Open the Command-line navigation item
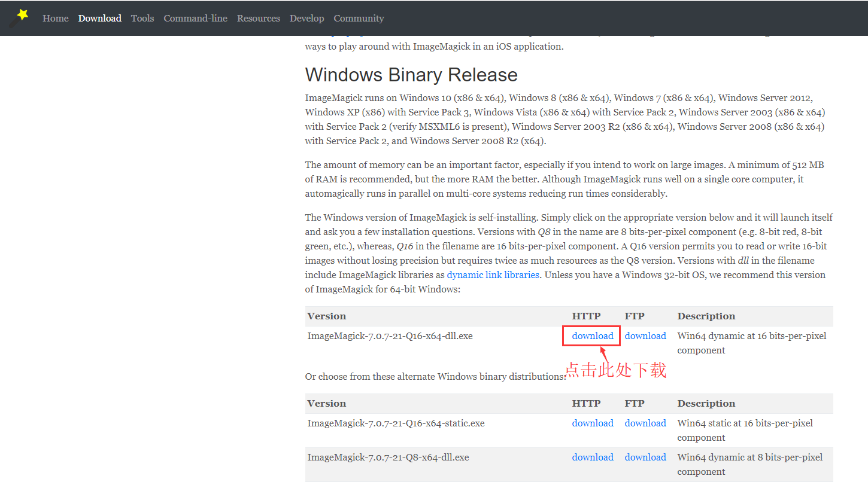This screenshot has width=868, height=485. (x=195, y=19)
